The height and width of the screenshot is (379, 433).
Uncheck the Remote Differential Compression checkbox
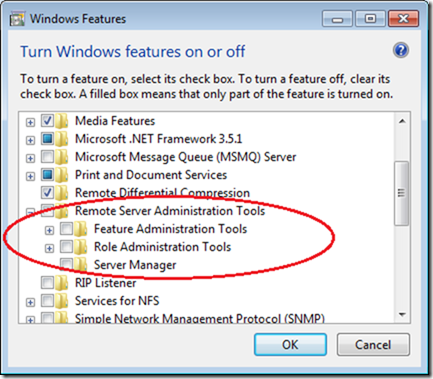point(47,192)
